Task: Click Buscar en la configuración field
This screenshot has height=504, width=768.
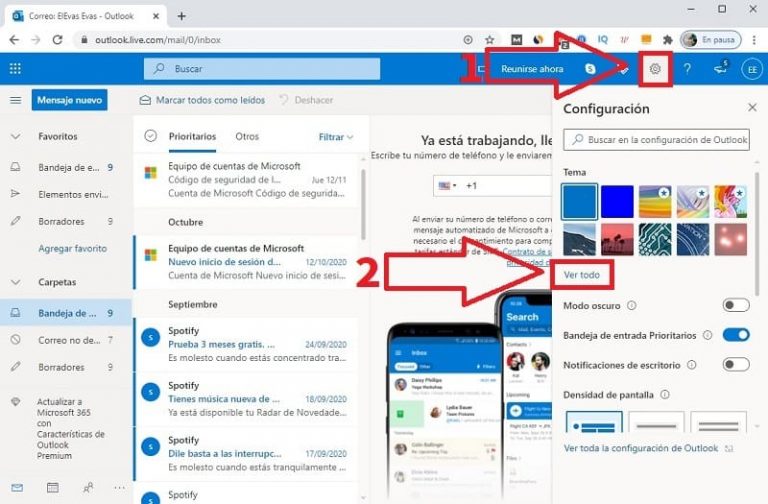Action: [656, 140]
